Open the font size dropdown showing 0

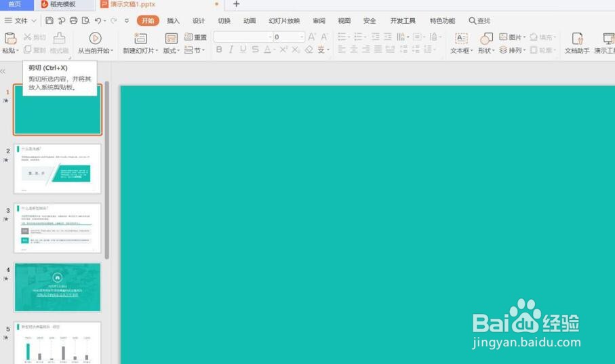tap(302, 37)
